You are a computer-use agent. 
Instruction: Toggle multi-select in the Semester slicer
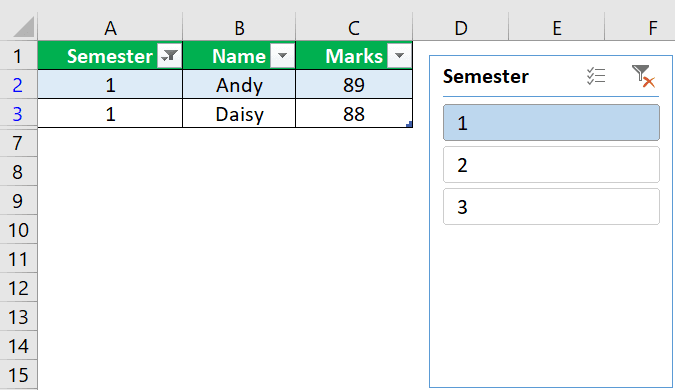(x=596, y=76)
